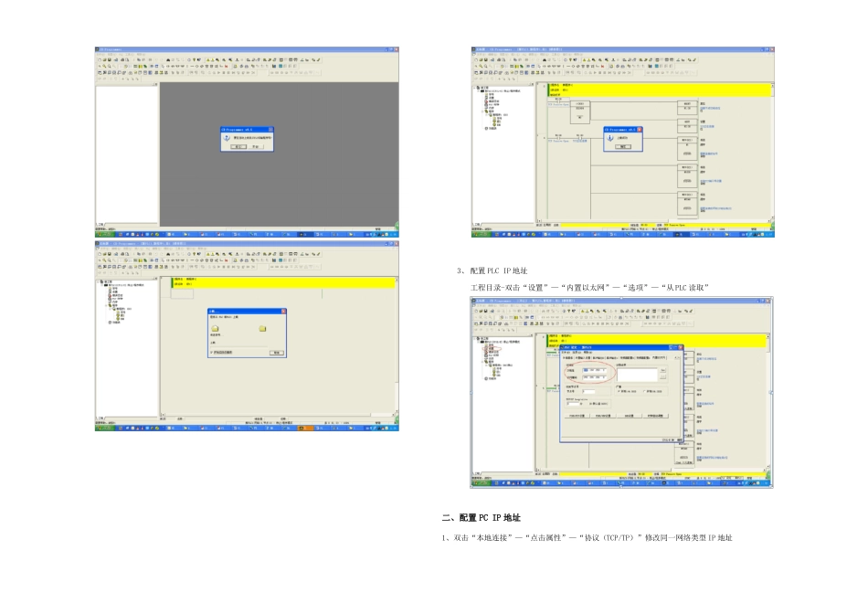The image size is (868, 614).
Task: Click the PLC folder icon in the upload progress dialog
Action: (x=215, y=328)
